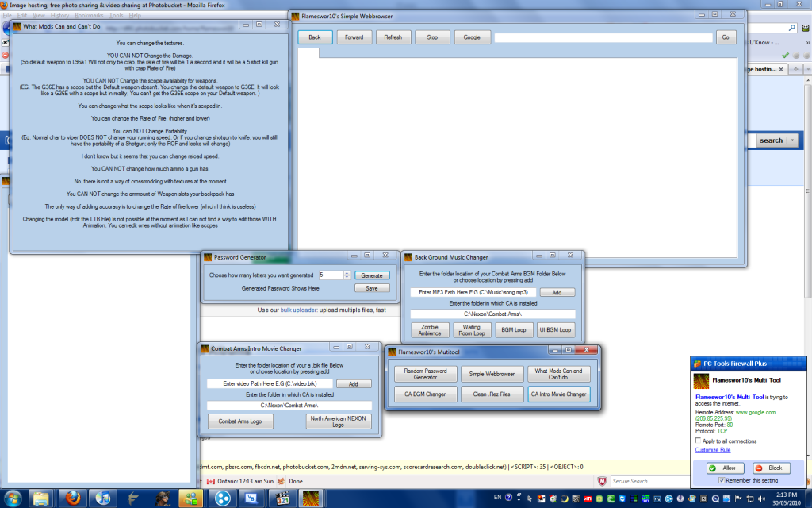Open Windows Explorer folder icon on taskbar

point(41,498)
